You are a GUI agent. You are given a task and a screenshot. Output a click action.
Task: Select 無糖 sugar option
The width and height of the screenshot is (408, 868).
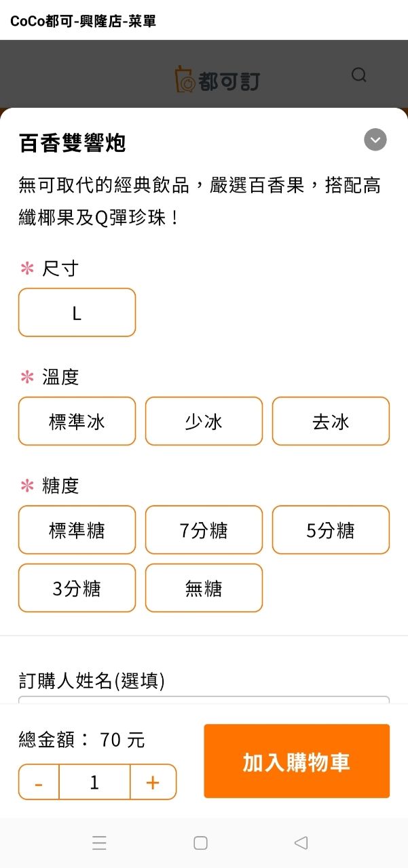pyautogui.click(x=204, y=588)
